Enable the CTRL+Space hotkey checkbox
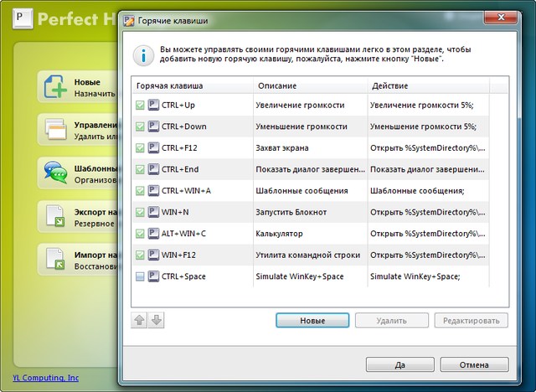 140,276
